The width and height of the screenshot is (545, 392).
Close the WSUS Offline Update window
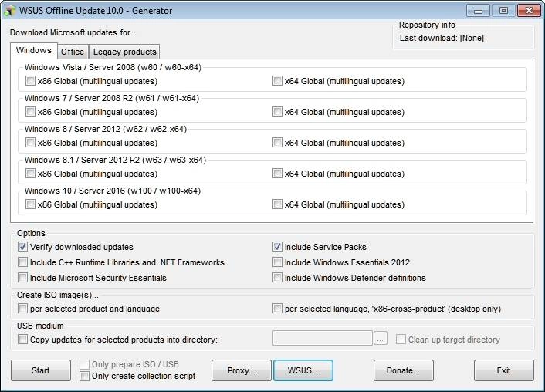pos(529,11)
